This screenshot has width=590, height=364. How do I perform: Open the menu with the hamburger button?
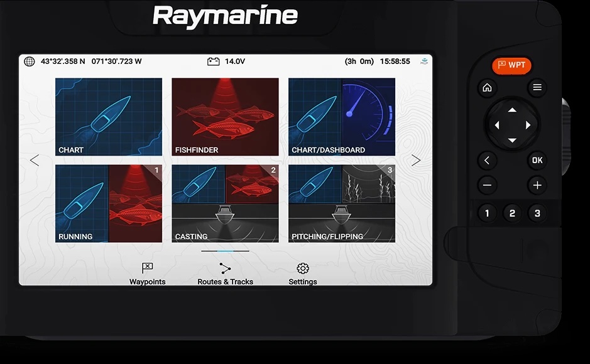pos(537,88)
